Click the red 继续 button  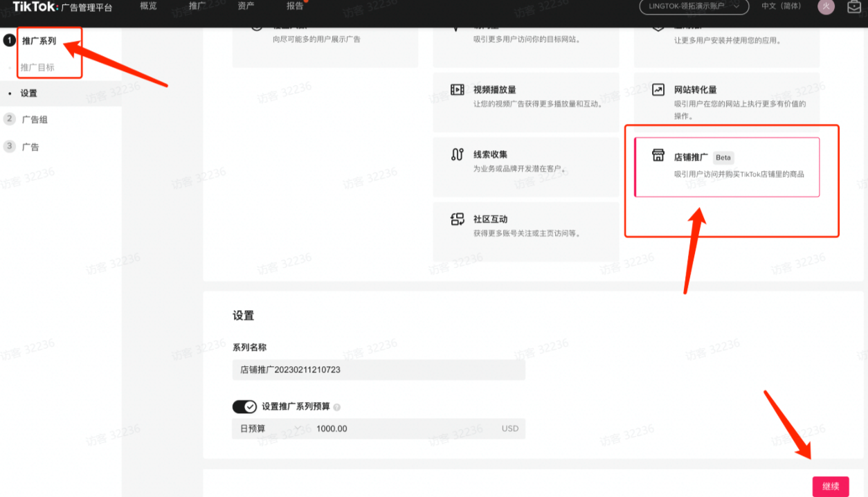[831, 486]
